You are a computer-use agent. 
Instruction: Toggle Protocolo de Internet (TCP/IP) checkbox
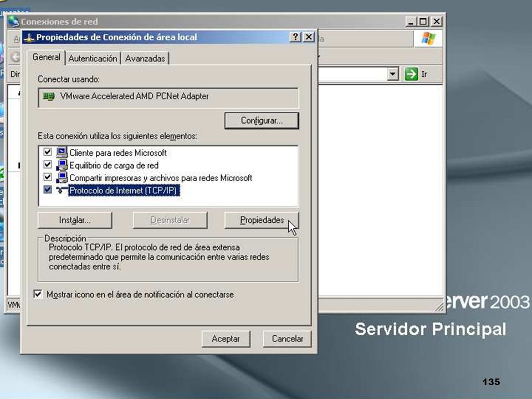[48, 190]
